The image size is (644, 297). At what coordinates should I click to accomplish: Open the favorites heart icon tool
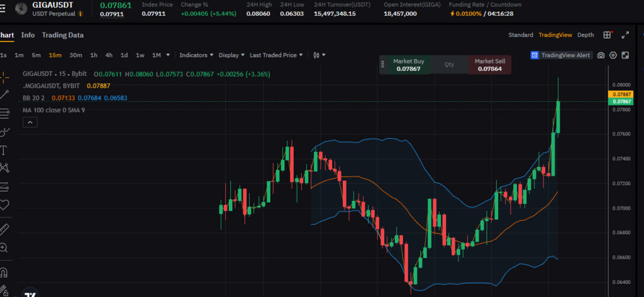4,204
